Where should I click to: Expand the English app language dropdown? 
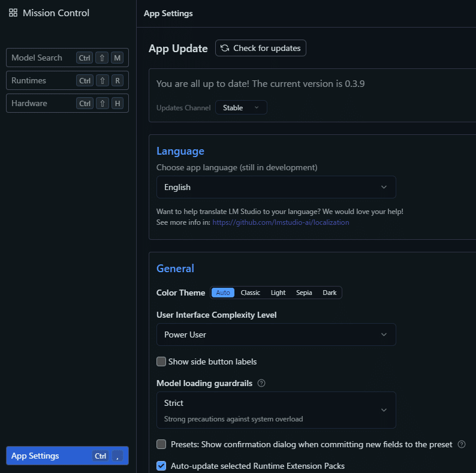(276, 187)
